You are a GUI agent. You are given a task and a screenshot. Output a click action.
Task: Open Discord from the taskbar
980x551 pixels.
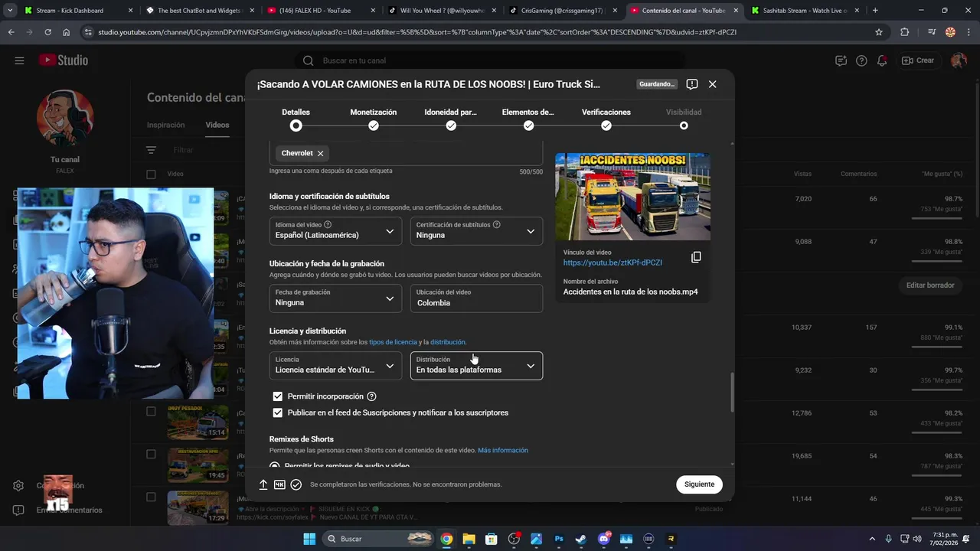[x=604, y=539]
